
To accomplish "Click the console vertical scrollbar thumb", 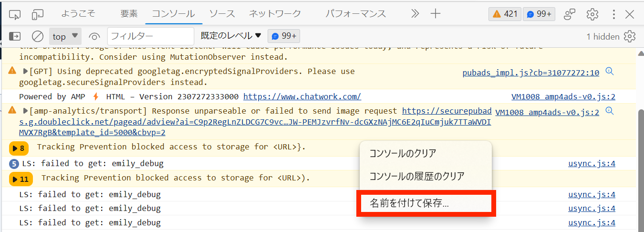I will coord(640,169).
